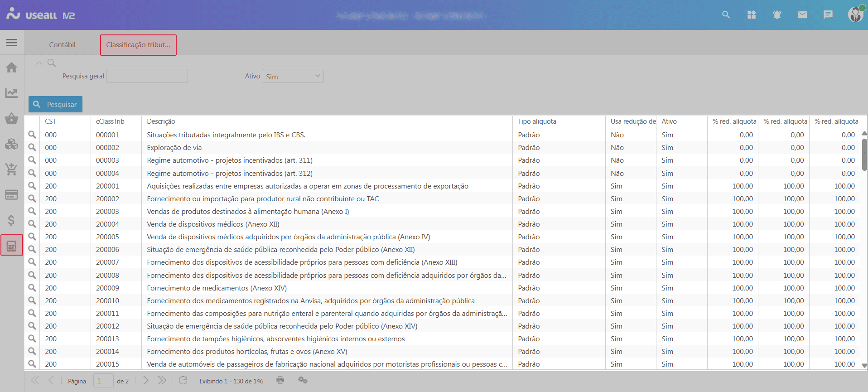This screenshot has height=392, width=868.
Task: Collapse the search filter panel
Action: click(x=39, y=63)
